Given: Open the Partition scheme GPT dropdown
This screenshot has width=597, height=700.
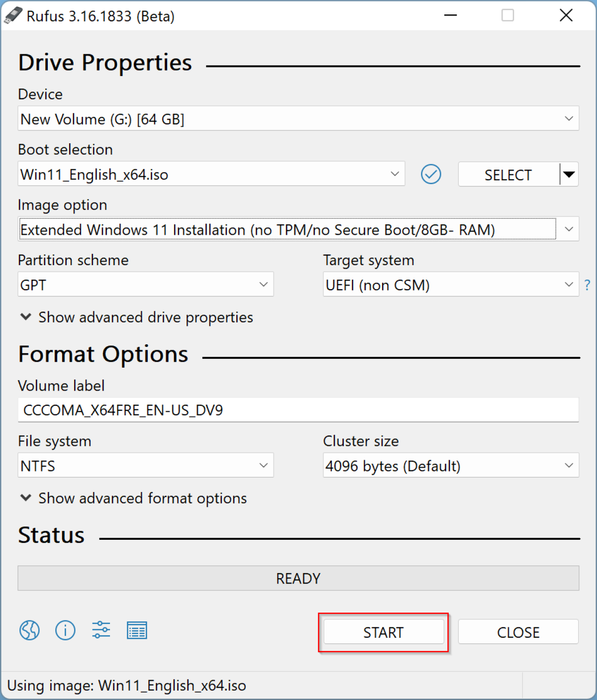Looking at the screenshot, I should click(x=146, y=285).
